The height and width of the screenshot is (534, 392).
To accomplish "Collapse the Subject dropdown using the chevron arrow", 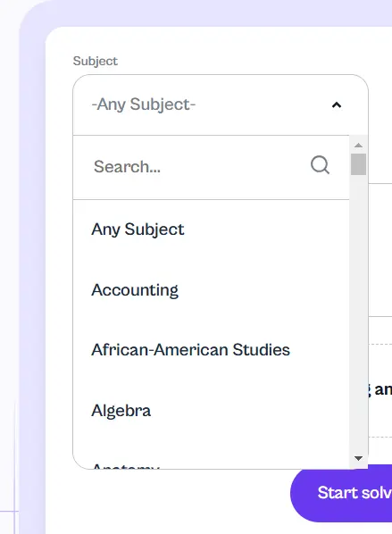I will pyautogui.click(x=337, y=104).
